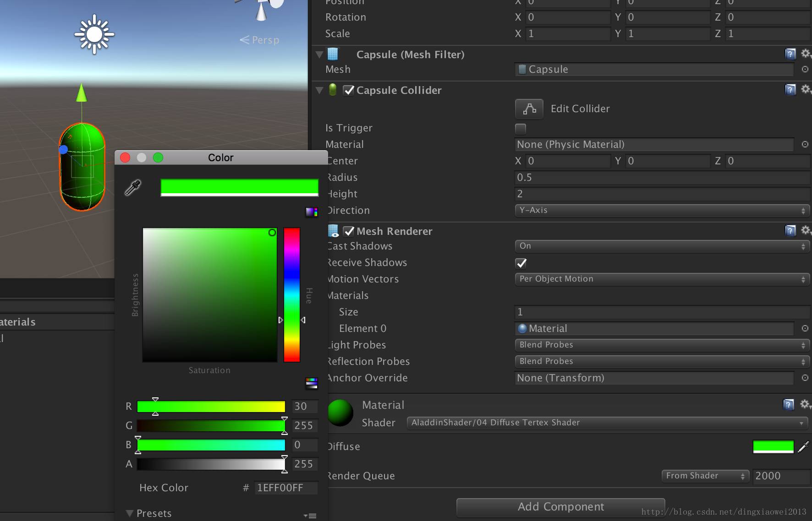The height and width of the screenshot is (521, 812).
Task: Click the vertical Hue slider bar
Action: (x=292, y=295)
